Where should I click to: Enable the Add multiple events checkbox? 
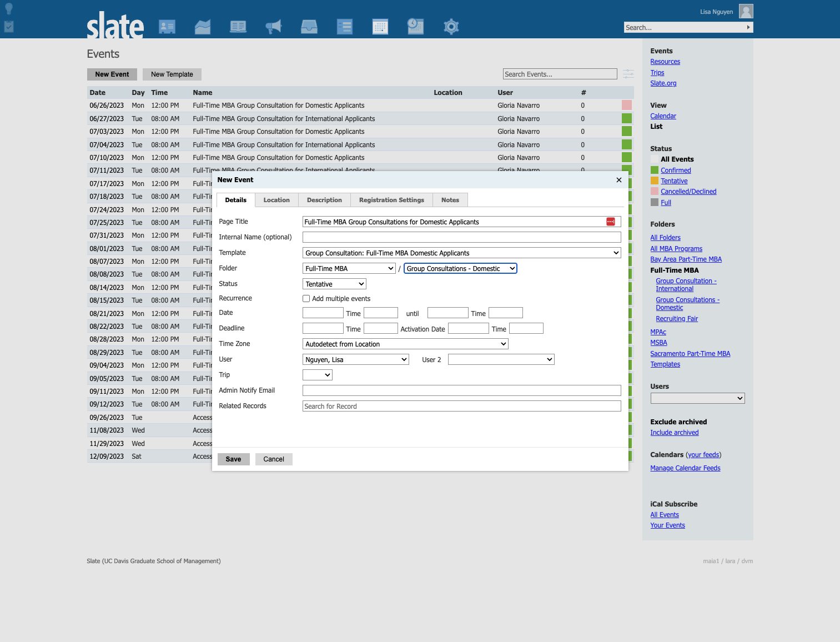[306, 299]
